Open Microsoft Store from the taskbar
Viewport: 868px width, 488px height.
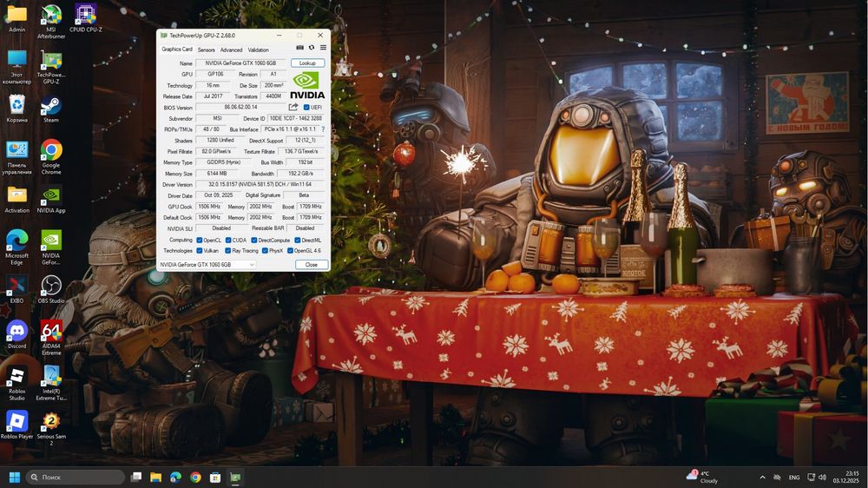pos(215,477)
